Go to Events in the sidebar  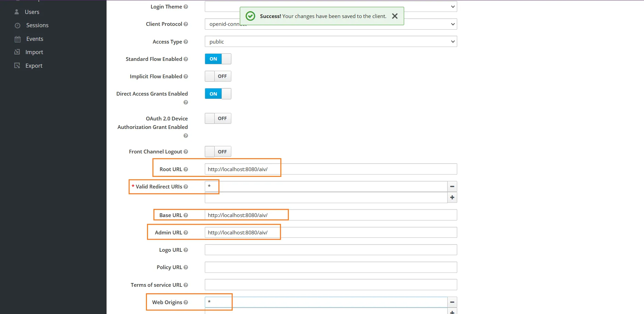coord(35,39)
